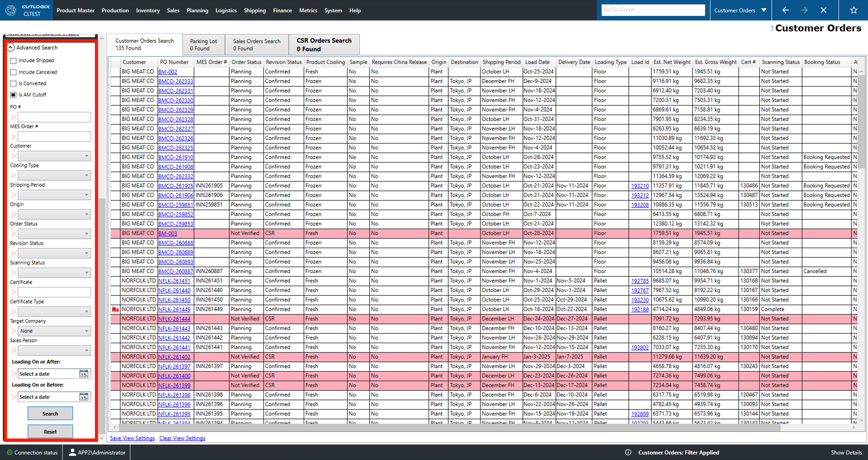Clear the PO # field with red X
Viewport: 868px width, 460px height.
[x=14, y=117]
